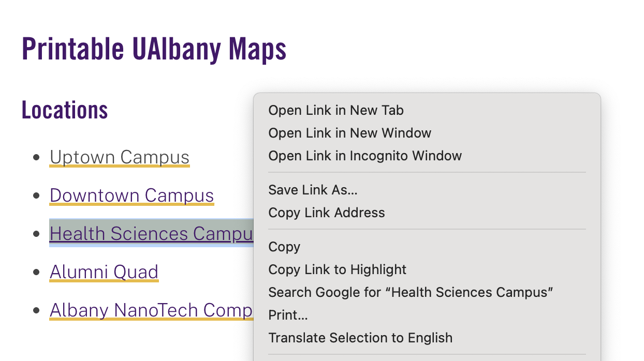Viewport: 644px width, 361px height.
Task: Select Translate Selection to English
Action: 360,338
